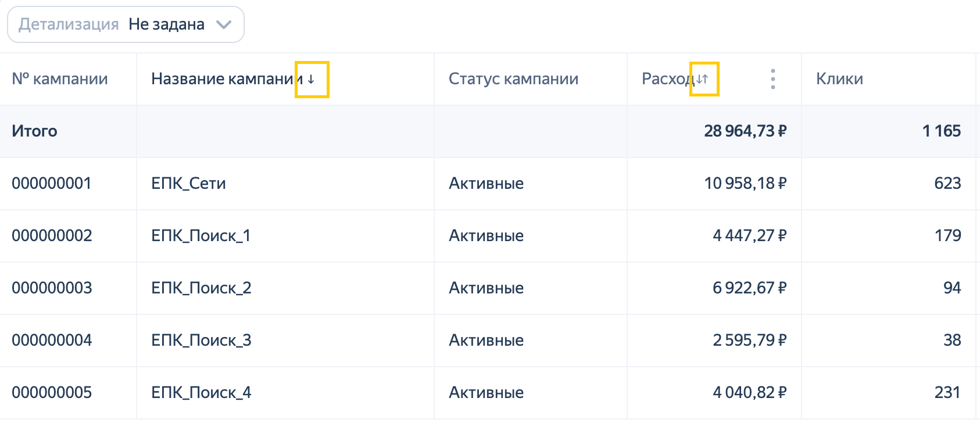Open campaign ЕПК_Сети
The width and height of the screenshot is (980, 423).
point(188,184)
